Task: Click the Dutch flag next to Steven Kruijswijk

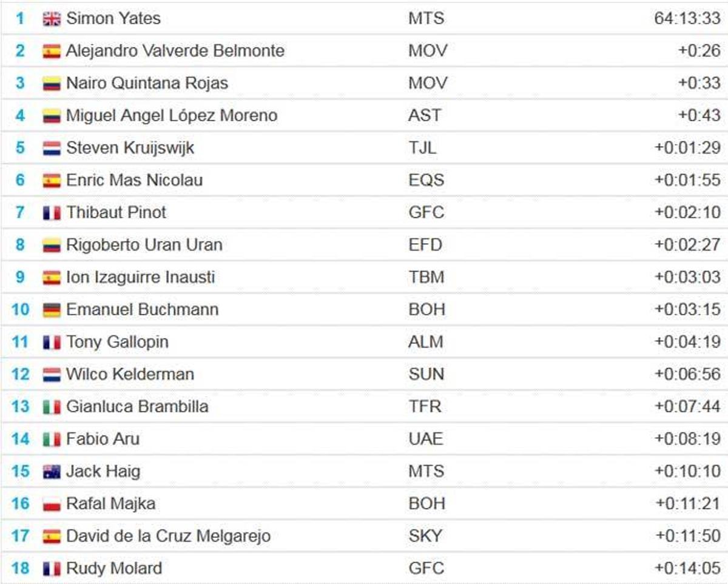Action: pos(52,148)
